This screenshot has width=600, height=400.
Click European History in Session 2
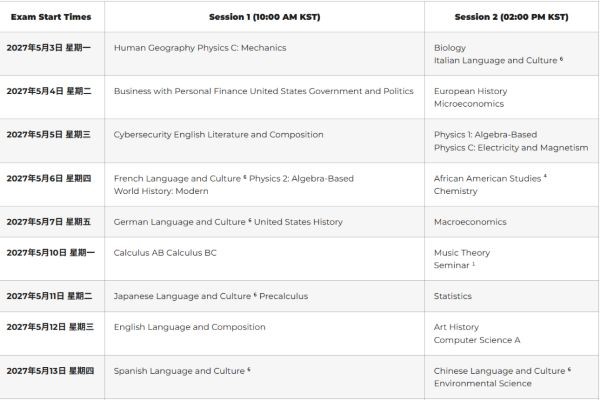(470, 91)
